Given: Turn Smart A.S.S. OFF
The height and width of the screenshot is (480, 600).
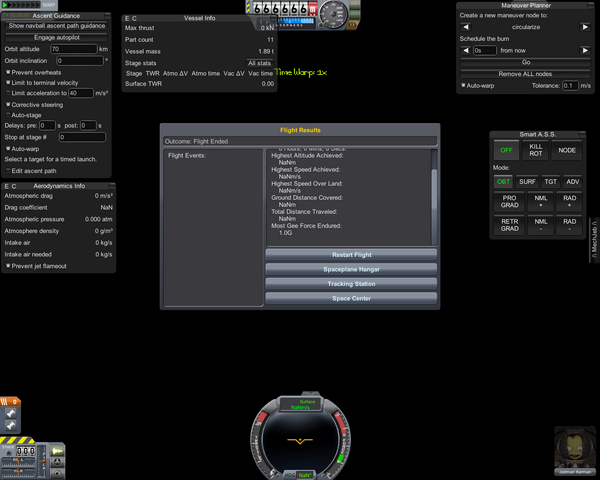Looking at the screenshot, I should tap(506, 150).
